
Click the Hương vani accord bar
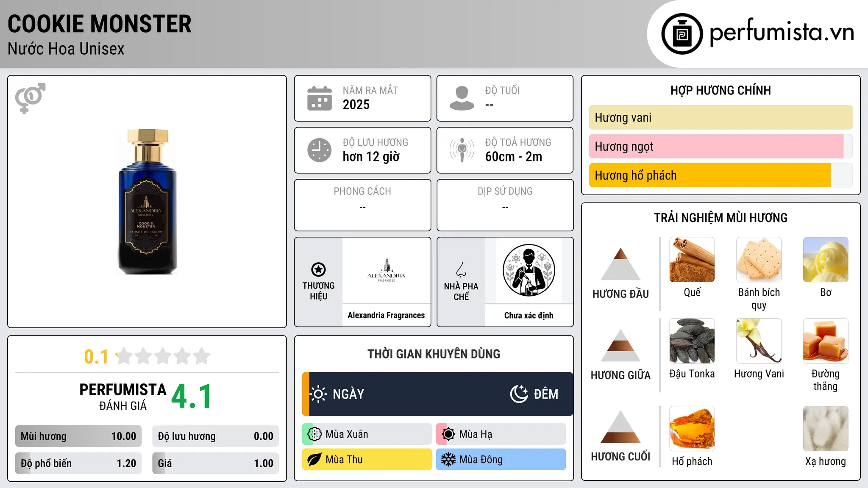[x=721, y=117]
